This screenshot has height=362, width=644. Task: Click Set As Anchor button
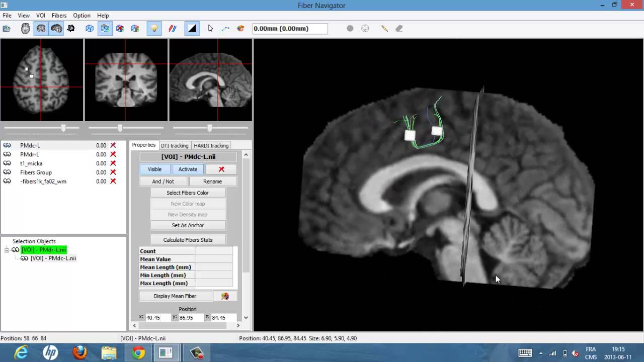pos(188,225)
